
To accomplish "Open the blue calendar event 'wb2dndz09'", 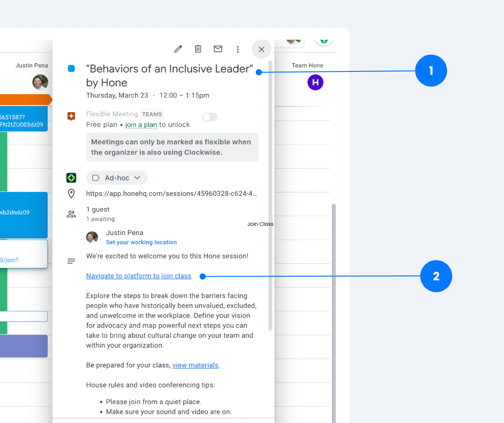I will click(x=24, y=215).
